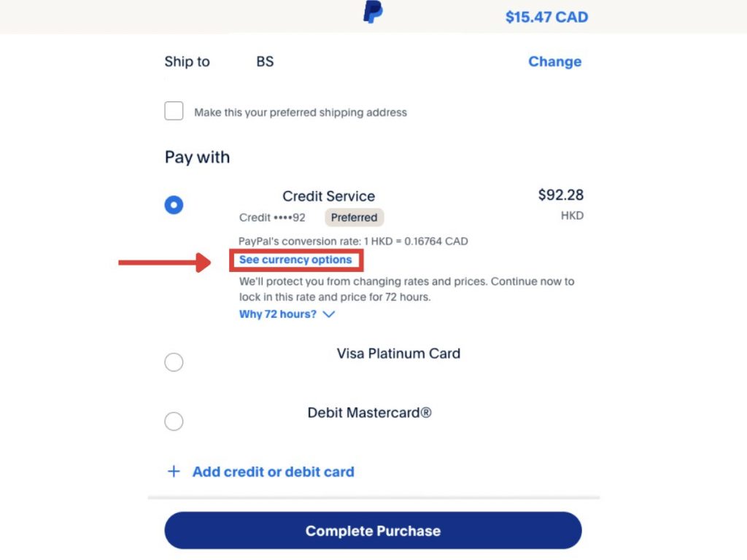Click the Visa Platinum Card label
Image resolution: width=747 pixels, height=560 pixels.
pos(398,354)
